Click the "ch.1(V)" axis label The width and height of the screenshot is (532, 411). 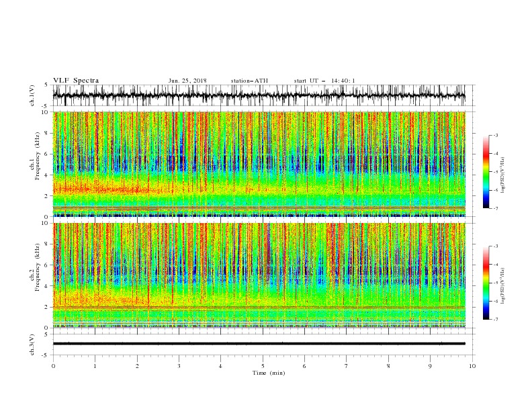(x=32, y=95)
